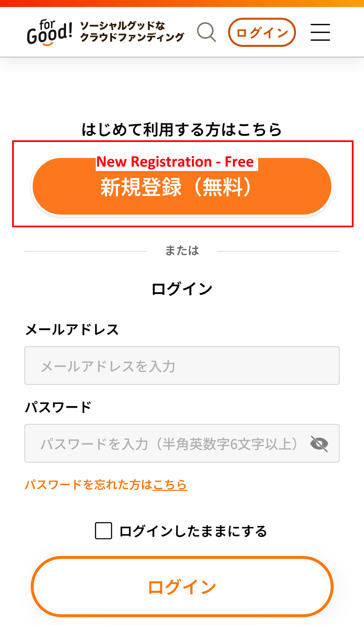
Task: Submit with the large outlined ログイン button
Action: click(182, 587)
